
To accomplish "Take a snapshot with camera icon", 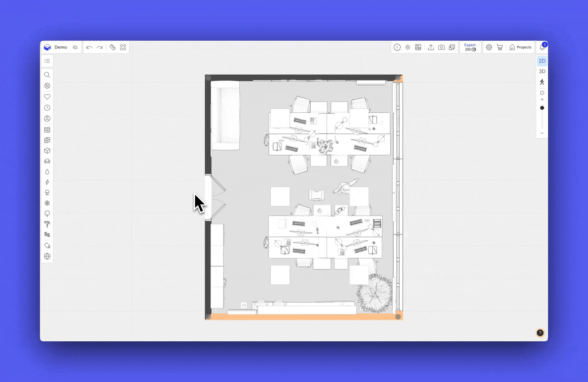I will (441, 47).
